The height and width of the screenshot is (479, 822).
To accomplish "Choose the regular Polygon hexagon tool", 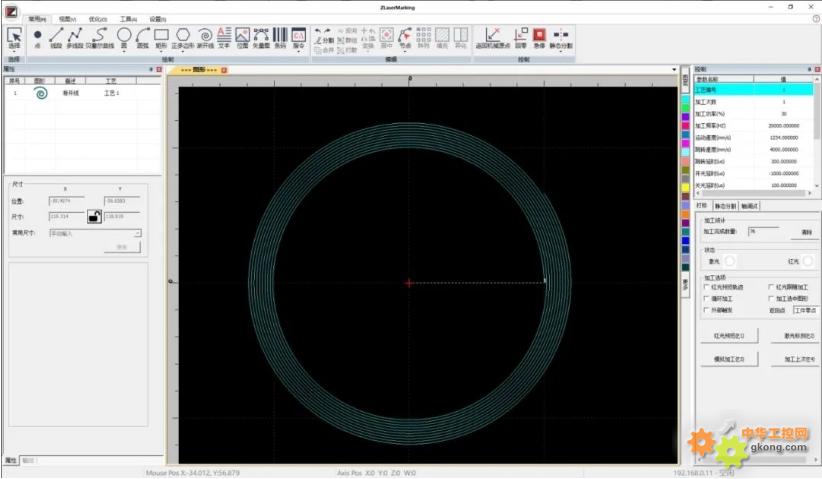I will [182, 36].
